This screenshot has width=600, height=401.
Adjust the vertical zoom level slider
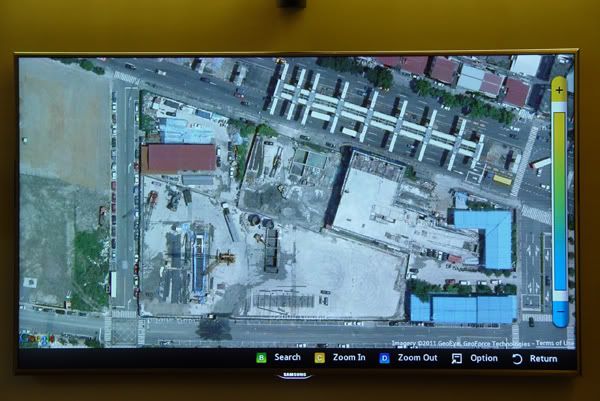click(560, 202)
